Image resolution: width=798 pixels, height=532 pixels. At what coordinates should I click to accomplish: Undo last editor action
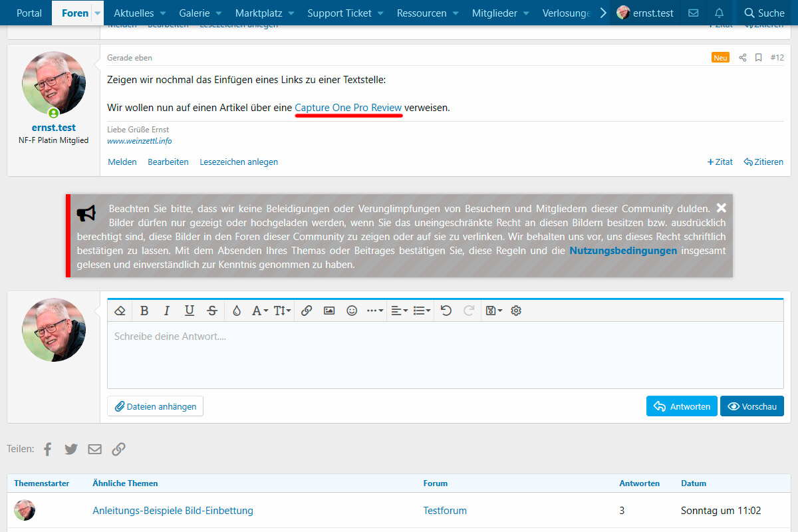click(x=446, y=311)
